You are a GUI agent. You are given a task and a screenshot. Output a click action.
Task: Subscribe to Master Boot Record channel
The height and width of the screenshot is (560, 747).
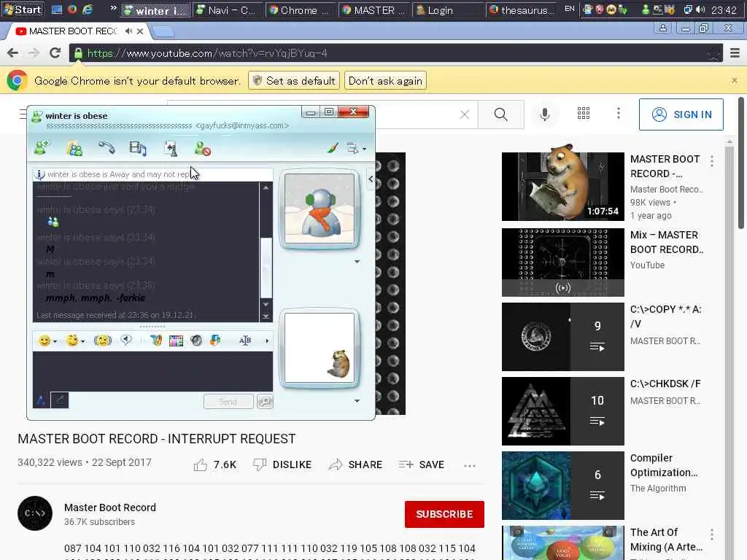click(444, 514)
